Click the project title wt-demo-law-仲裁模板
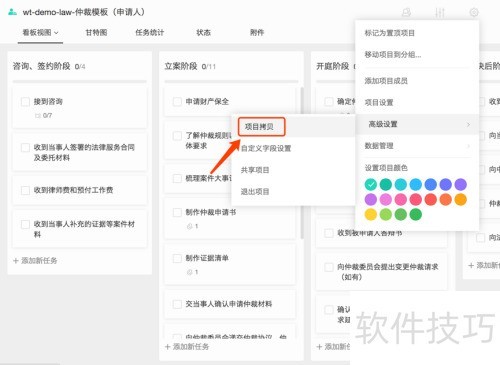Image resolution: width=500 pixels, height=365 pixels. (83, 12)
